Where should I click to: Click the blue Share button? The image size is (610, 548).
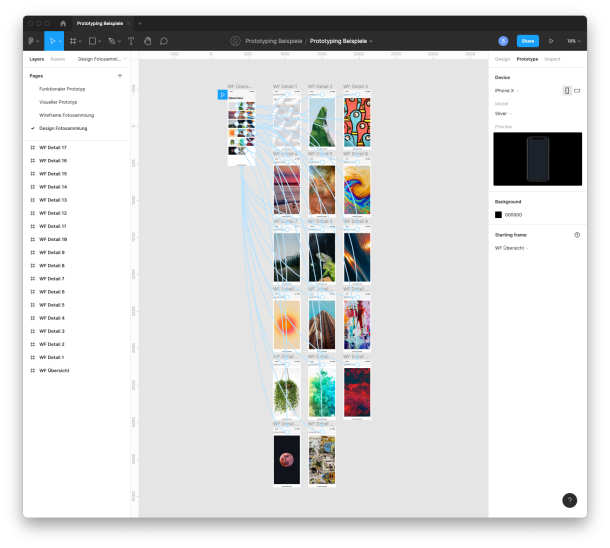527,41
